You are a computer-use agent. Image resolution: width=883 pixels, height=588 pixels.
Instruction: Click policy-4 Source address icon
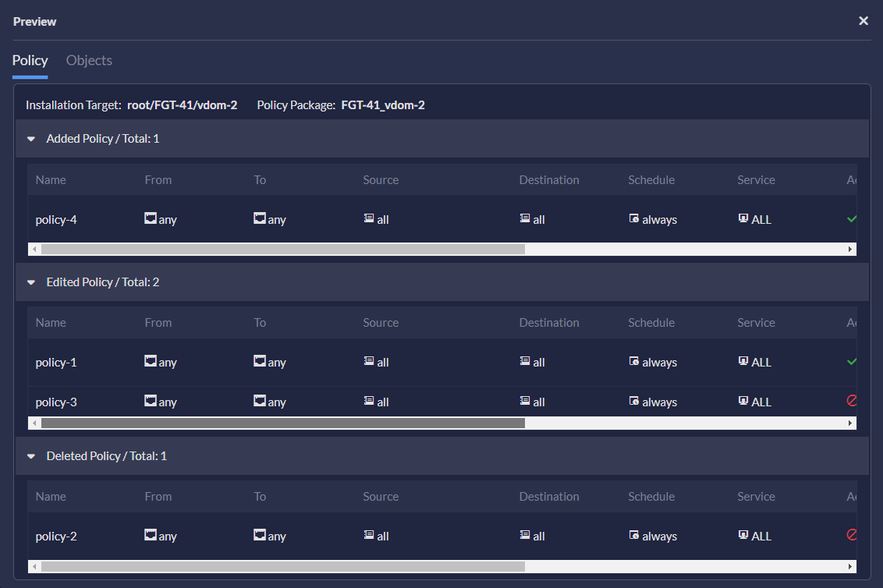(x=369, y=218)
